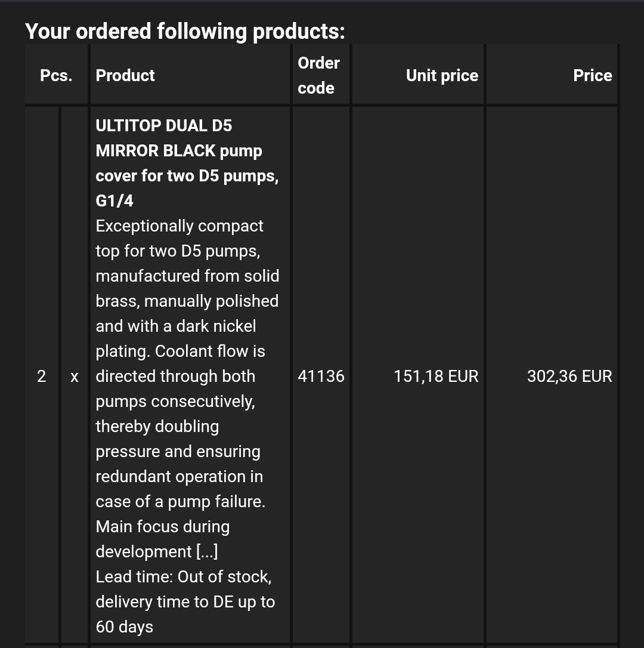Click the "60 days" delivery text
The height and width of the screenshot is (648, 644).
(125, 627)
